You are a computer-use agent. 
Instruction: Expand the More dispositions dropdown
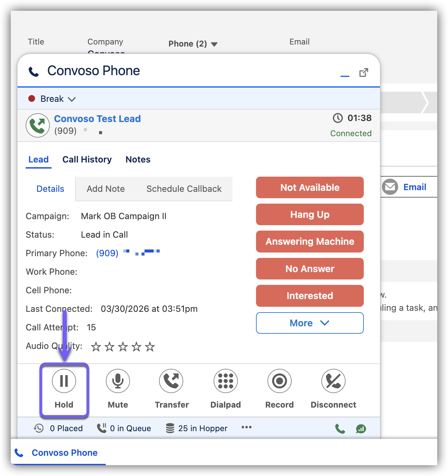310,323
